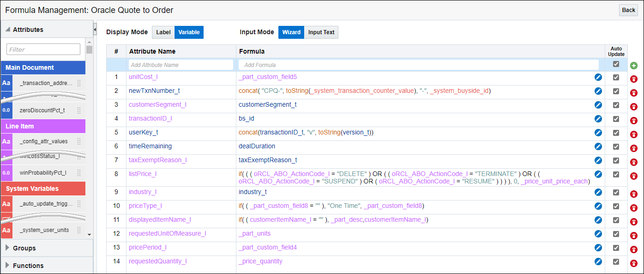
Task: Edit the unitCost_l formula with the pencil icon
Action: pyautogui.click(x=598, y=77)
